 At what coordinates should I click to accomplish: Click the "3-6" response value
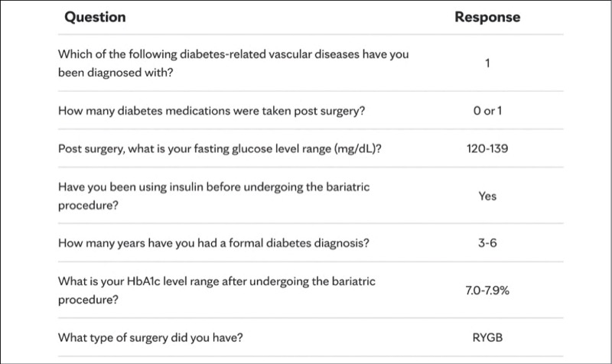click(487, 244)
